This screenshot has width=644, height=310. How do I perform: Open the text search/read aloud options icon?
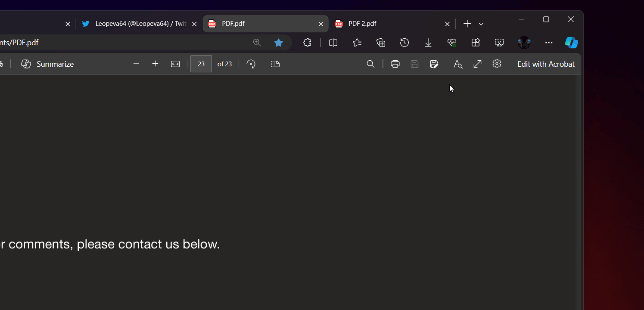[458, 64]
